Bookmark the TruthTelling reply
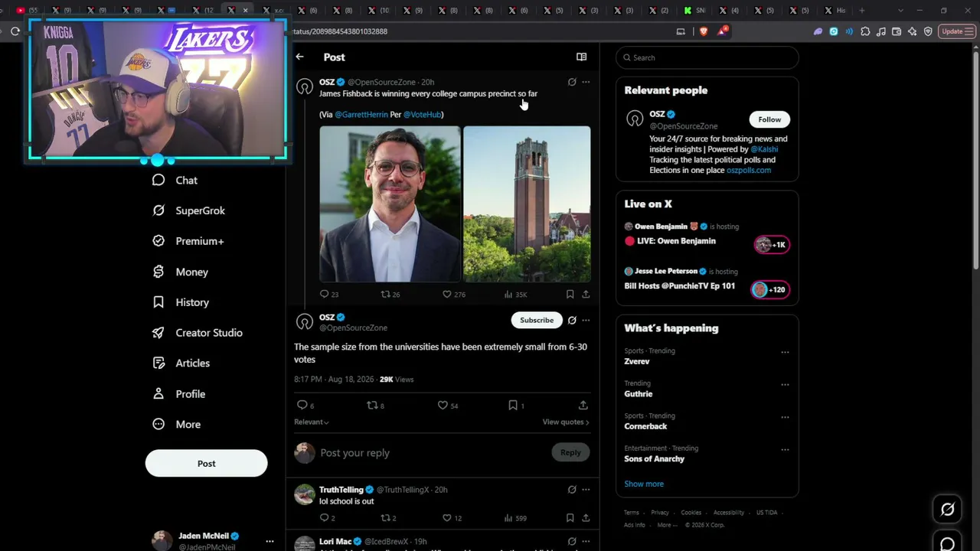Screen dimensions: 980x551 tap(570, 518)
